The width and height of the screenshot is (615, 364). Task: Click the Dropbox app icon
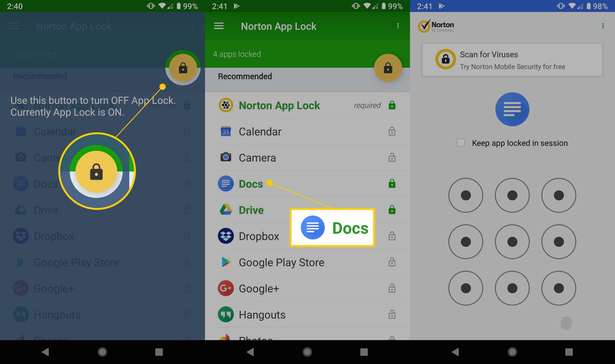[x=225, y=236]
